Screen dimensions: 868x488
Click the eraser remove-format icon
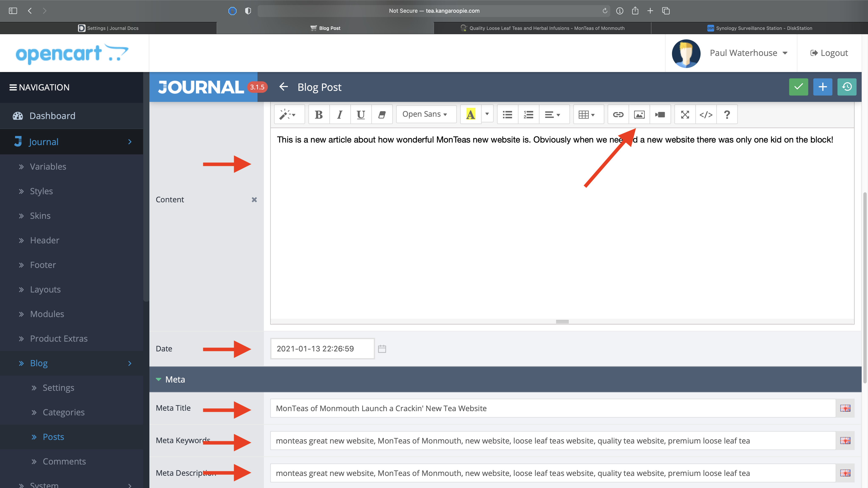382,115
